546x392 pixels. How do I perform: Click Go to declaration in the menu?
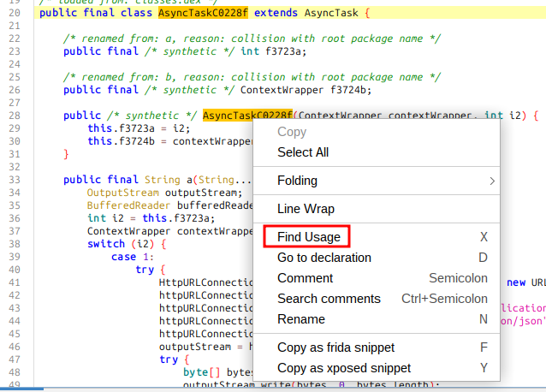tap(324, 258)
